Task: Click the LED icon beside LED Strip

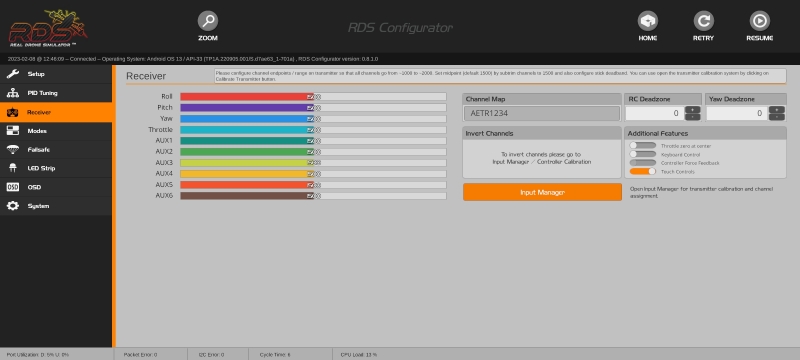Action: (x=13, y=168)
